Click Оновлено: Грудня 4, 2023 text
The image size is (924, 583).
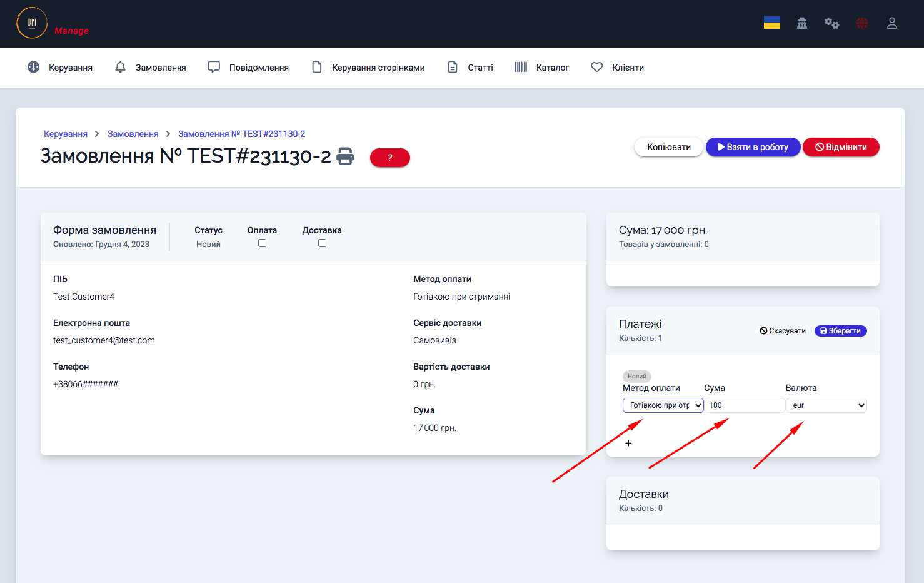(x=101, y=245)
